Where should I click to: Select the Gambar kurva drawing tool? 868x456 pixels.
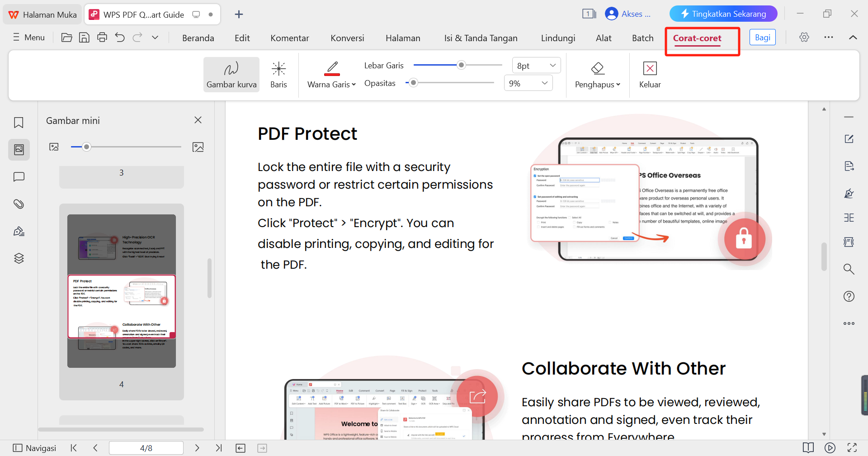click(231, 74)
